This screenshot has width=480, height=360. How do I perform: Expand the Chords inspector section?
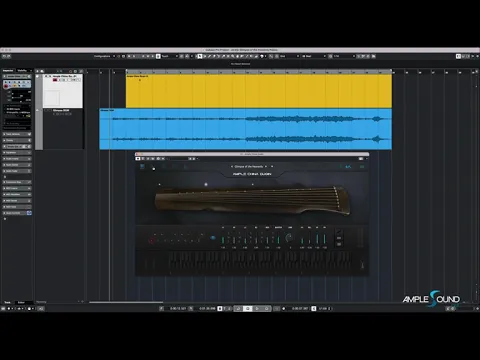coord(17,140)
